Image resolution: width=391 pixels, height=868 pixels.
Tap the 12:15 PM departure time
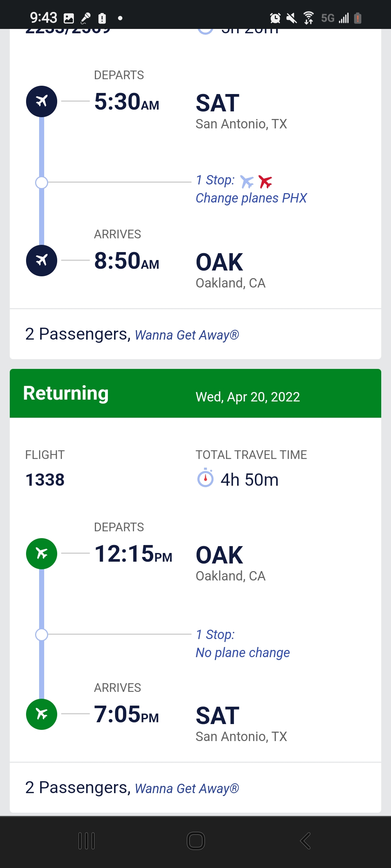pyautogui.click(x=133, y=554)
